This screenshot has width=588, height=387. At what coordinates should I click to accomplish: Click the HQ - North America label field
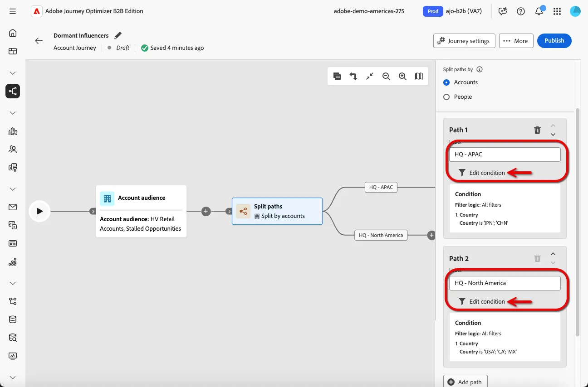click(x=505, y=283)
